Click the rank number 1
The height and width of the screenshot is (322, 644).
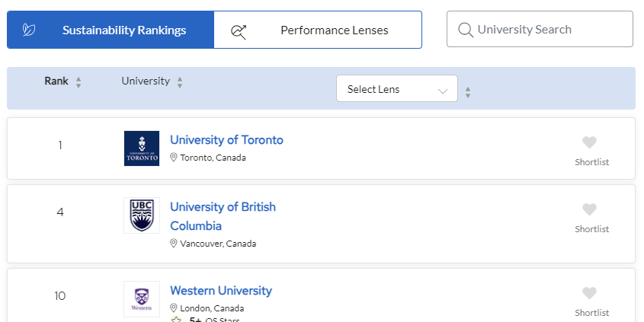pos(60,145)
